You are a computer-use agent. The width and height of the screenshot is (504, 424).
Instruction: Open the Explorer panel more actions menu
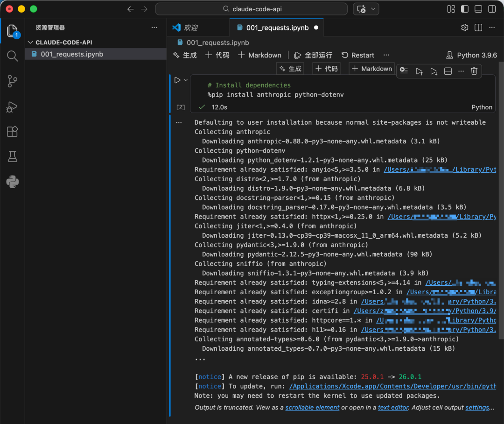tap(154, 28)
